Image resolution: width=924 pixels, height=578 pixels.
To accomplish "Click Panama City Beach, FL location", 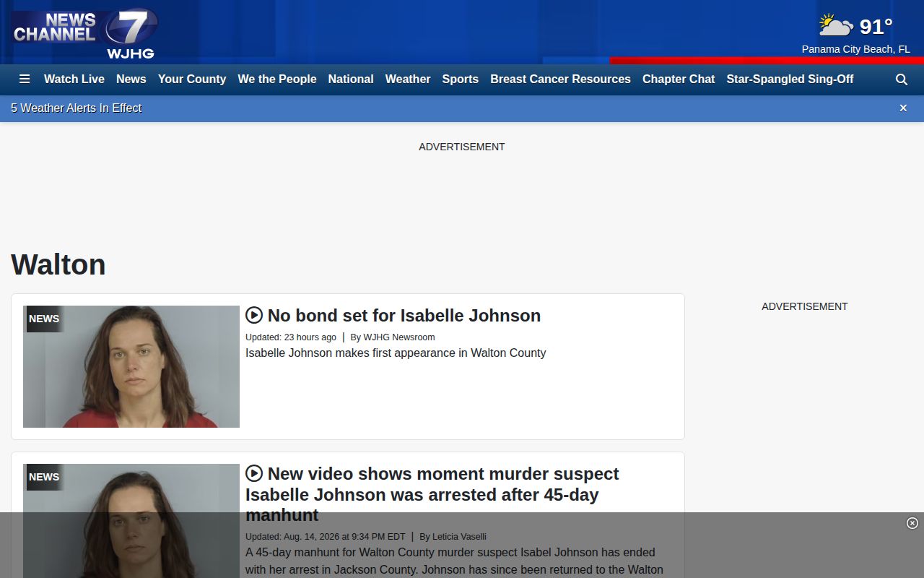I will [855, 49].
